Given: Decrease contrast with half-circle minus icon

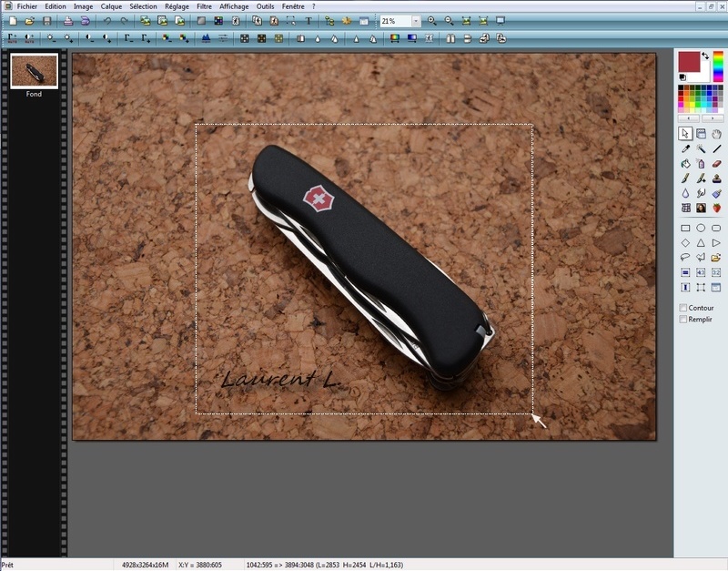Looking at the screenshot, I should (x=89, y=38).
